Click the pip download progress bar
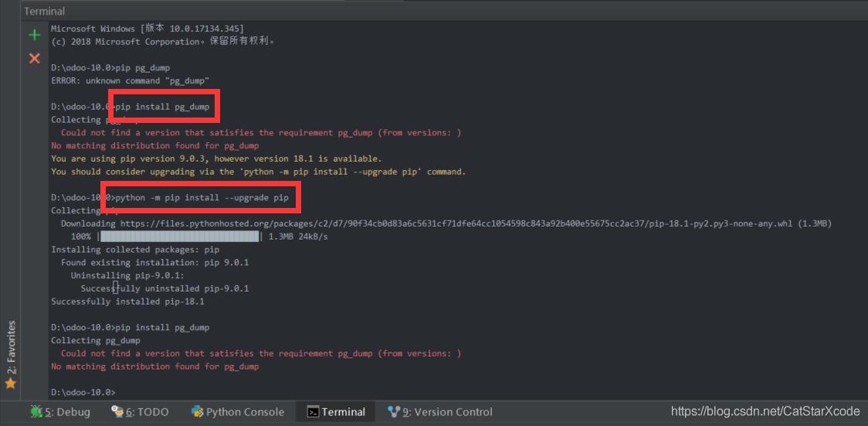The image size is (868, 426). (x=181, y=237)
